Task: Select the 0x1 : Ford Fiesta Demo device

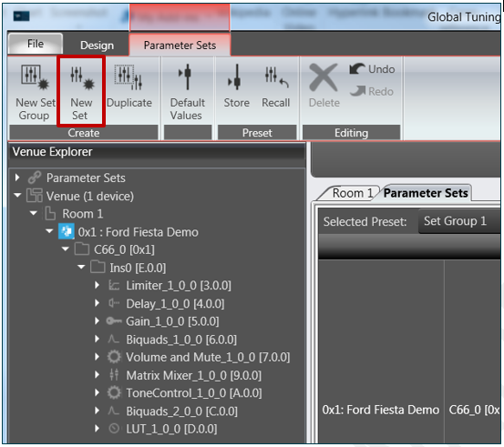Action: pyautogui.click(x=138, y=232)
